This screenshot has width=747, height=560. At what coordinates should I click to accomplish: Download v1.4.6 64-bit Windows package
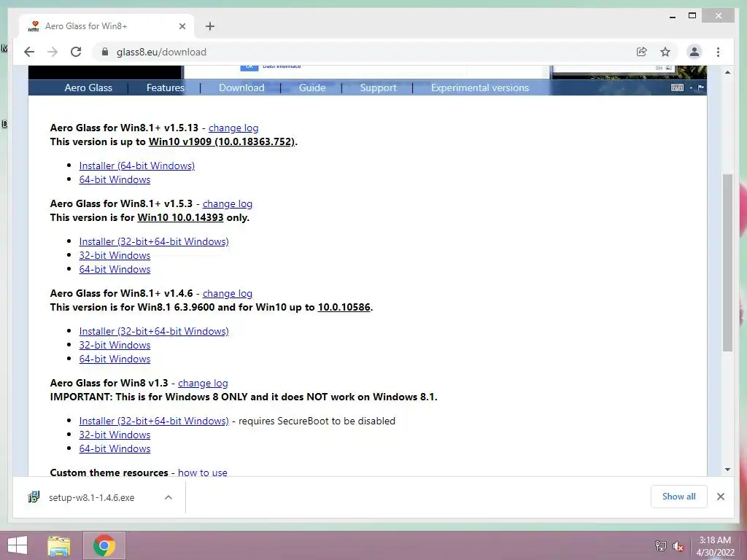pos(115,359)
